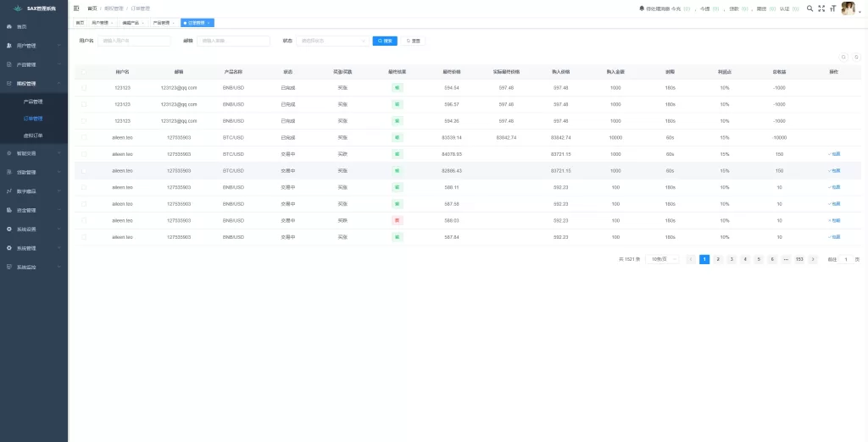Image resolution: width=868 pixels, height=442 pixels.
Task: Toggle the select-all checkbox in the table header
Action: click(x=84, y=72)
